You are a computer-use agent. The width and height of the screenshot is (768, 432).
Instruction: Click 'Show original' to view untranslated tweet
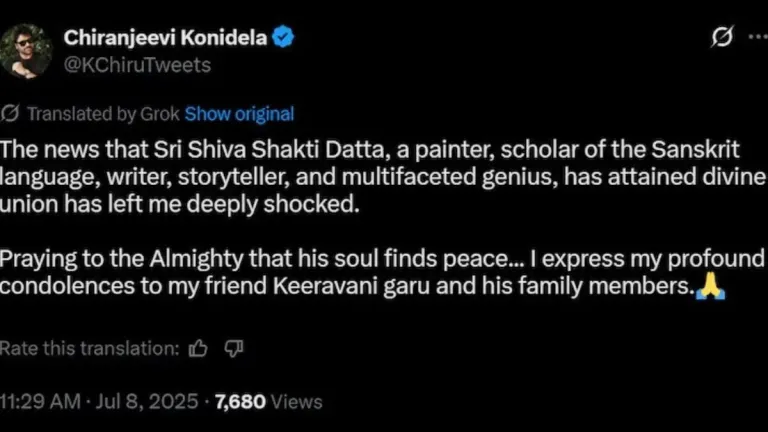click(239, 114)
